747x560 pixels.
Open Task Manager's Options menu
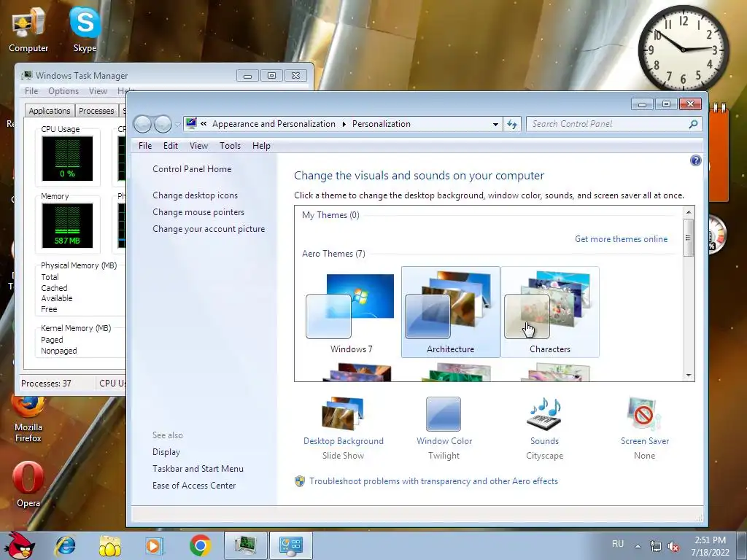pos(63,91)
